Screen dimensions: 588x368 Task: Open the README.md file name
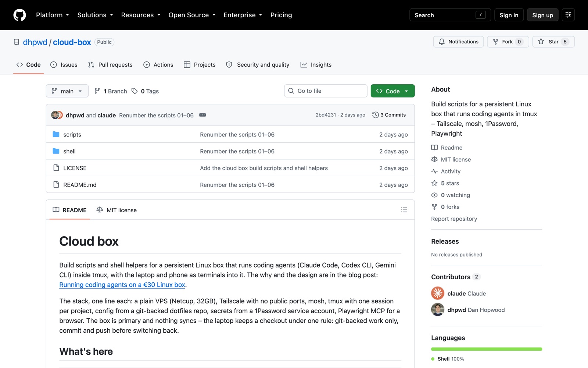click(x=80, y=185)
